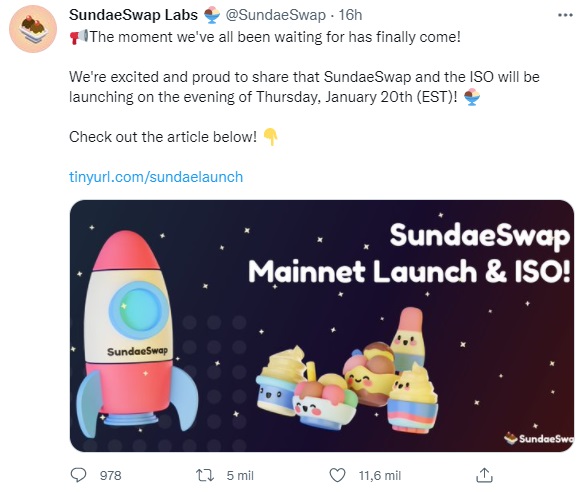Screen dimensions: 587x492
Task: Open the three-dot more options menu
Action: tap(565, 15)
